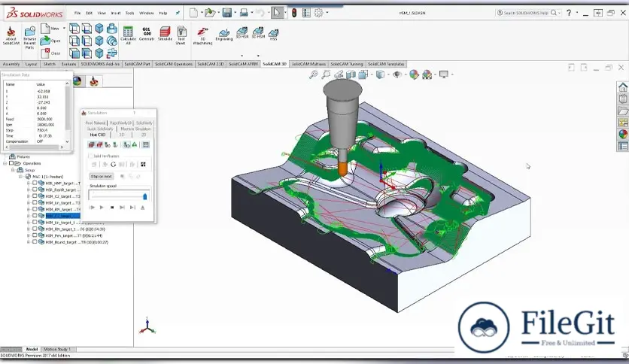Open the Insert menu
Screen dimensions: 629x364
pos(116,13)
